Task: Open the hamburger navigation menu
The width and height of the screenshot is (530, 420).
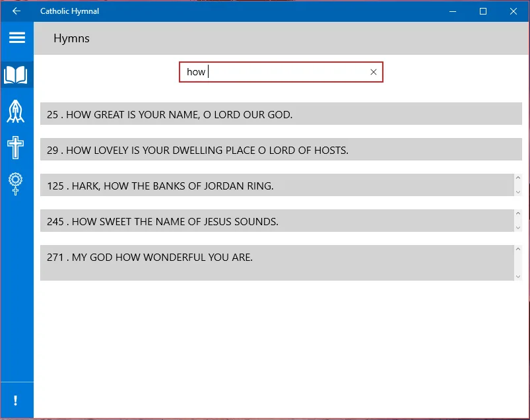Action: tap(17, 38)
